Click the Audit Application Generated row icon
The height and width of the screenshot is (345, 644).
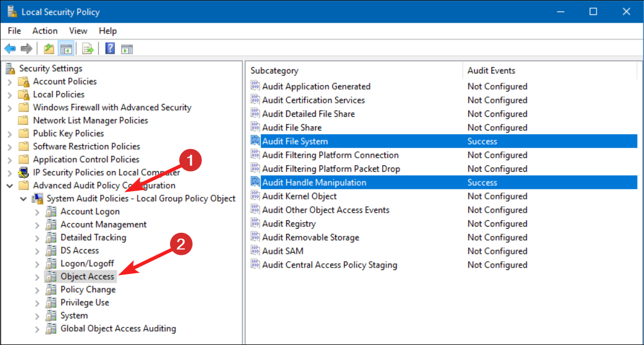(x=255, y=86)
